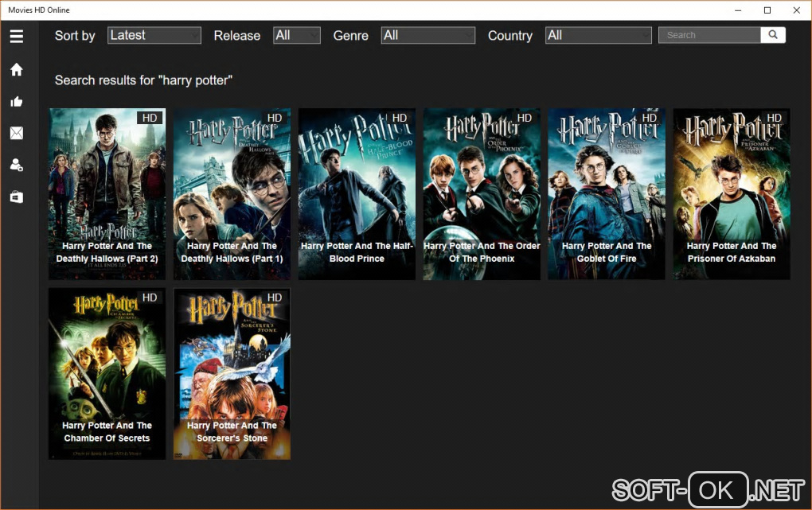Open the Sort by Latest dropdown
812x510 pixels.
click(x=154, y=35)
